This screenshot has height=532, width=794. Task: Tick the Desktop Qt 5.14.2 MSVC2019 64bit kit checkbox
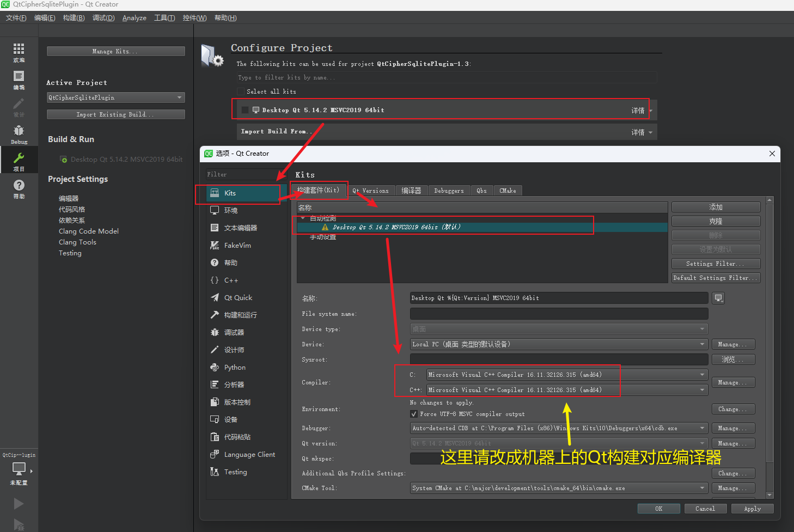tap(245, 110)
